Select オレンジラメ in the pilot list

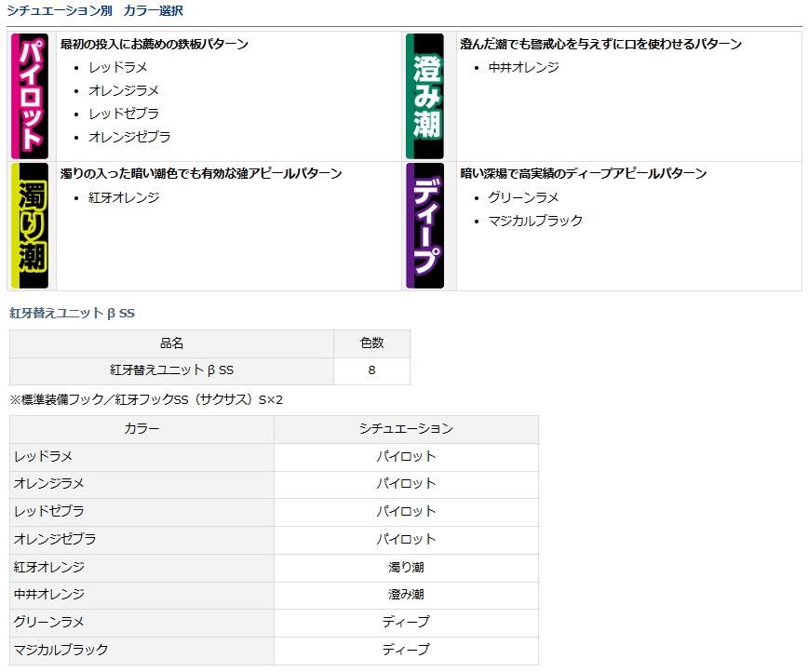coord(123,90)
